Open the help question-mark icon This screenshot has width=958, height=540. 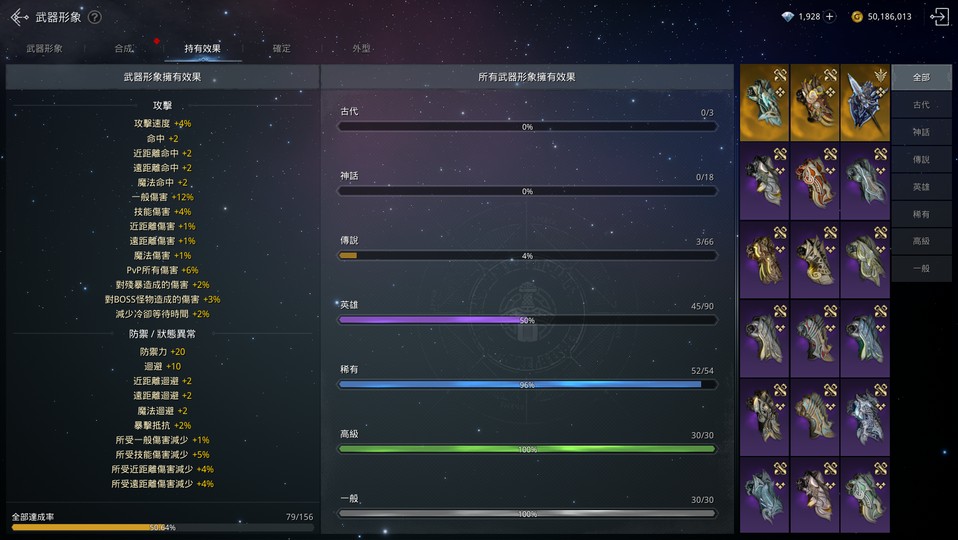pyautogui.click(x=95, y=17)
